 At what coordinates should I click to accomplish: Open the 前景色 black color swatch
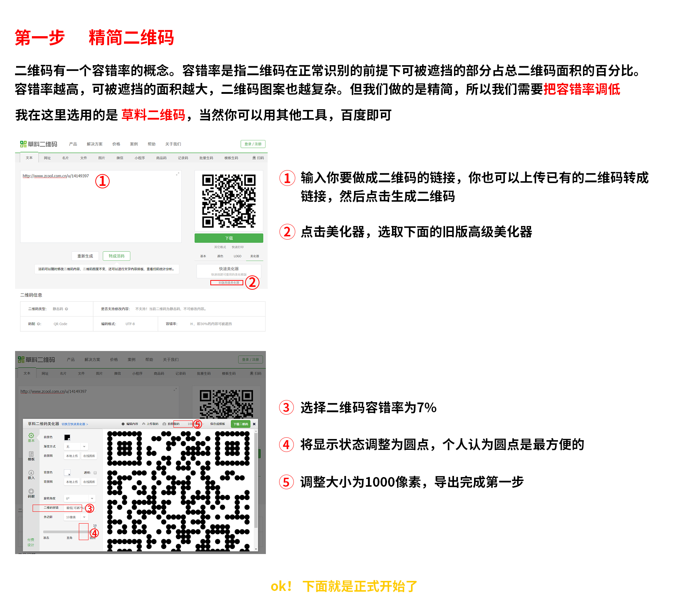point(67,437)
